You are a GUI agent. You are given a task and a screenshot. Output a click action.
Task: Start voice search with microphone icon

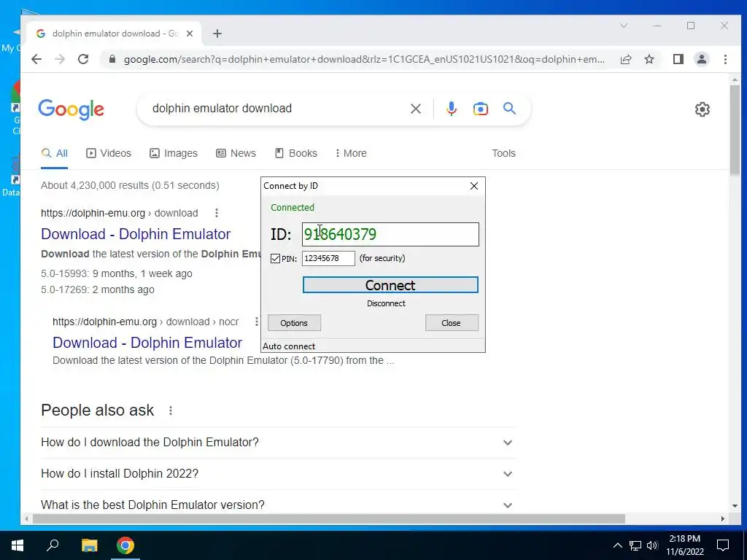click(x=451, y=109)
